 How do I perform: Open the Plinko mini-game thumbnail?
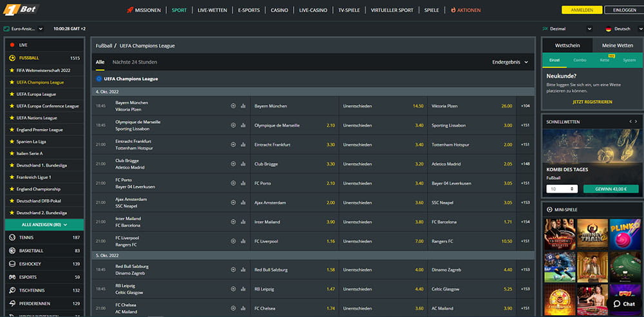pyautogui.click(x=625, y=235)
